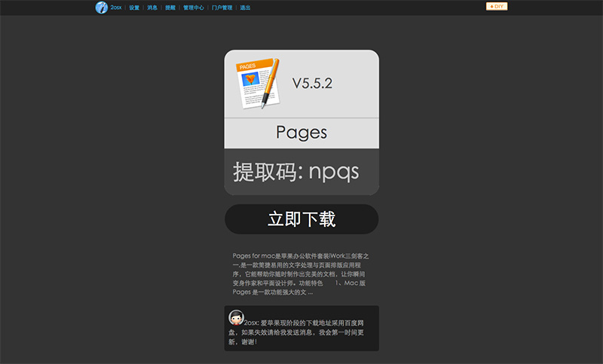Open 消息 in the top navigation
The height and width of the screenshot is (364, 603).
(x=152, y=8)
